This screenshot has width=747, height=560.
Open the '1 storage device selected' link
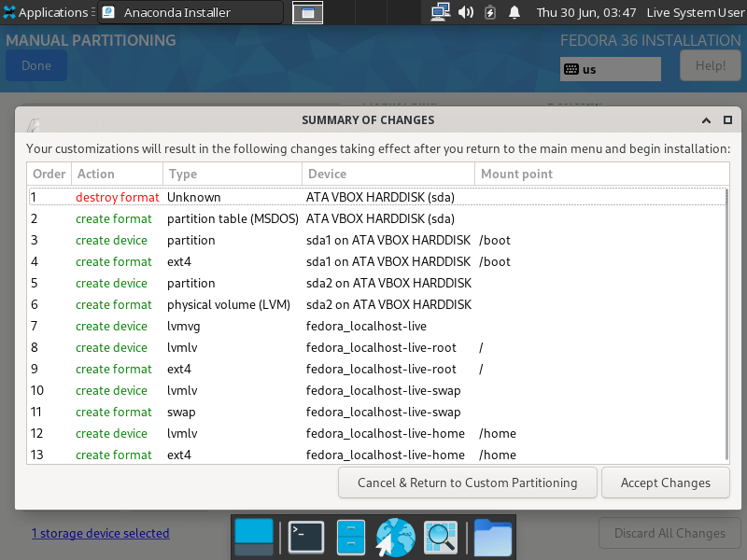[101, 533]
